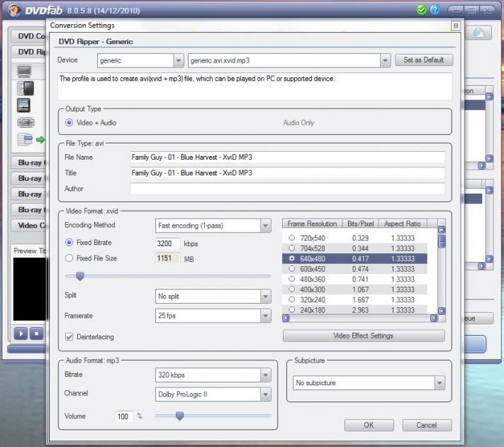Click the resolution list scroll left arrow
This screenshot has height=447, width=504.
286,319
